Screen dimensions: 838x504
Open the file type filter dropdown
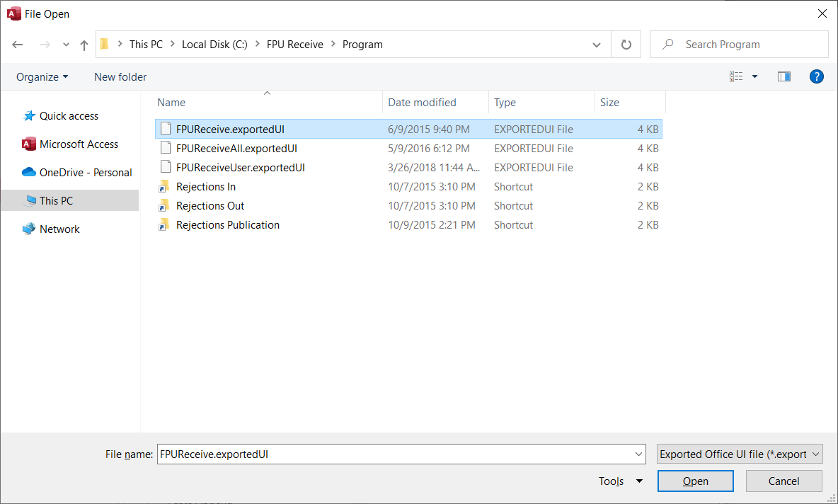click(740, 454)
